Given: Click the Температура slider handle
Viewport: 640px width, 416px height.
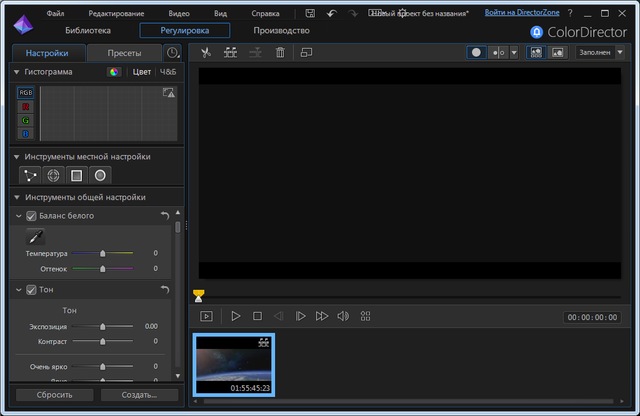Looking at the screenshot, I should coord(103,254).
